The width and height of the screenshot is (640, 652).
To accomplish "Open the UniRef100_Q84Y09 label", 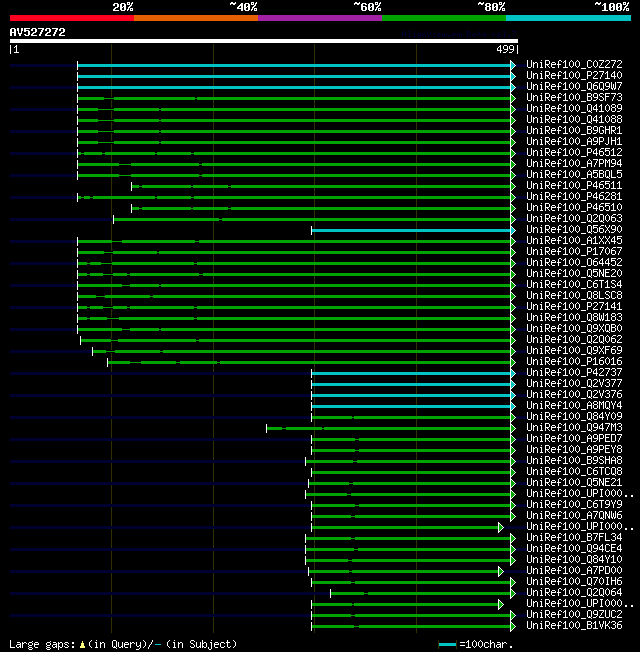I will coord(574,417).
